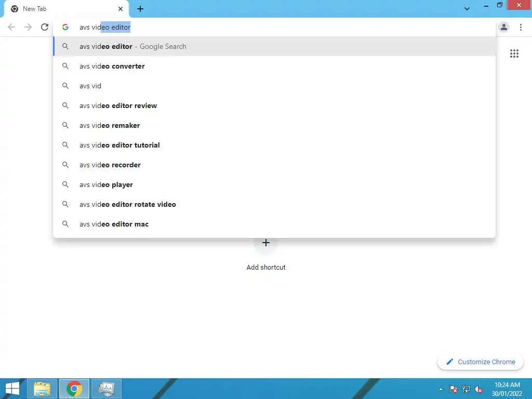The image size is (532, 399).
Task: Choose the 'avs video remaker' suggestion
Action: click(x=274, y=125)
